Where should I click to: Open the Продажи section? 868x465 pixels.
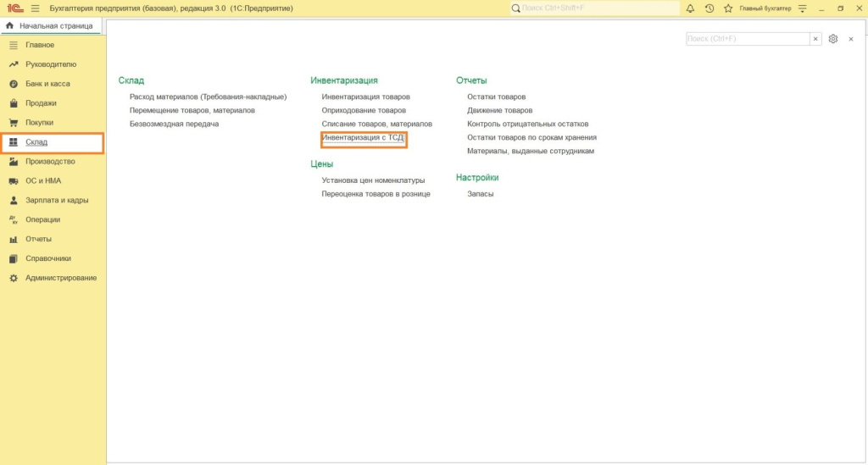click(x=53, y=102)
